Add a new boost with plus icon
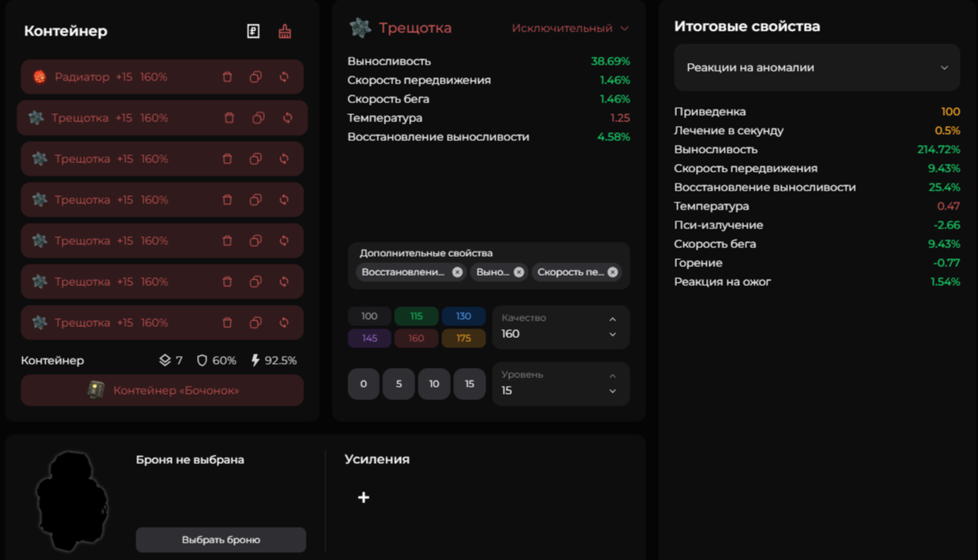This screenshot has width=978, height=560. 363,497
